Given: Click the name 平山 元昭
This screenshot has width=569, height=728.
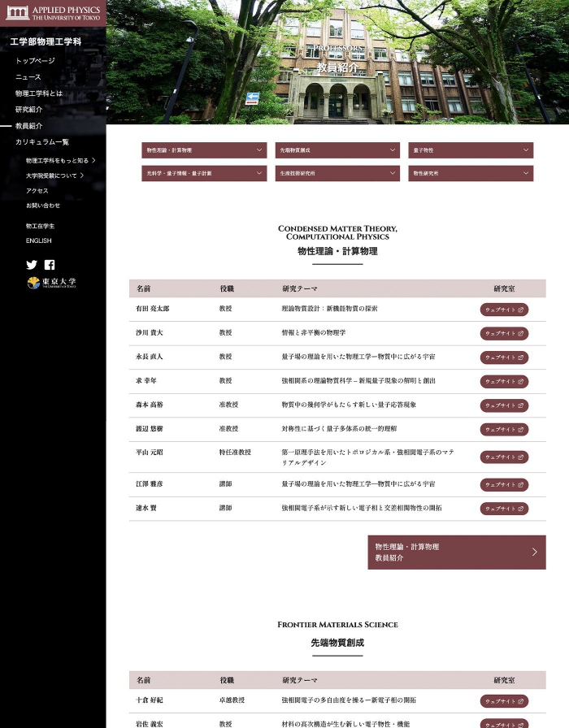Looking at the screenshot, I should pyautogui.click(x=149, y=453).
